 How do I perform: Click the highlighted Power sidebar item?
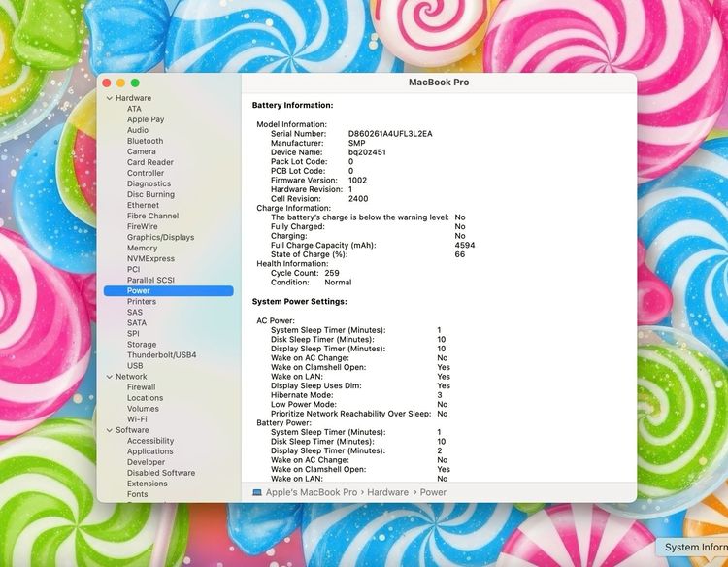(169, 290)
